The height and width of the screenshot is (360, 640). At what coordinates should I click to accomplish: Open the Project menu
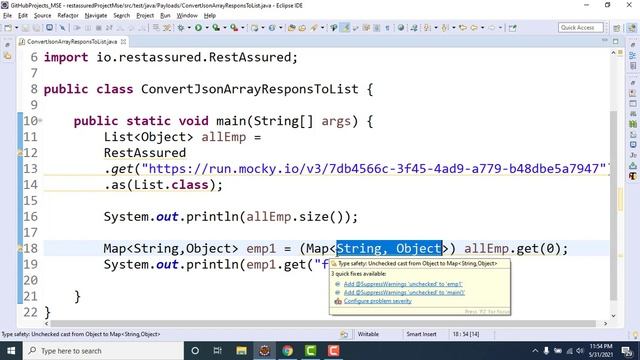(x=145, y=16)
